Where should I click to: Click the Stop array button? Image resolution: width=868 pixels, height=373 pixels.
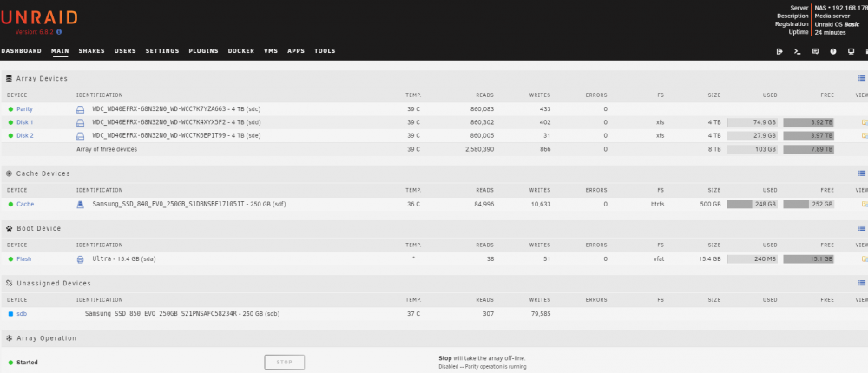pos(284,363)
